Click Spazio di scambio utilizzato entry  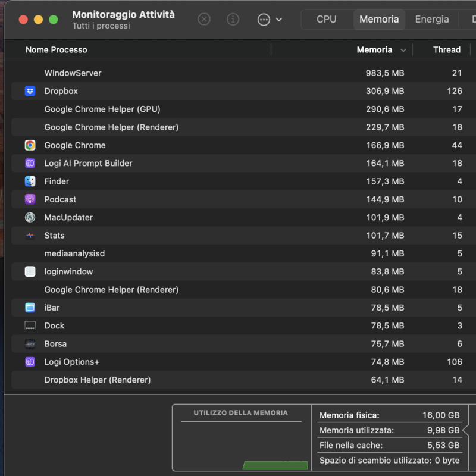coord(390,460)
